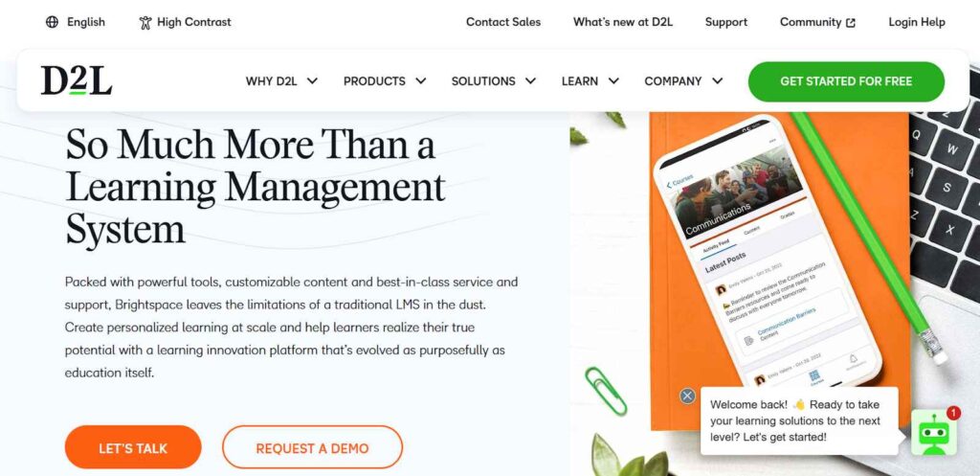The image size is (980, 476).
Task: Open Login Help
Action: pyautogui.click(x=917, y=22)
